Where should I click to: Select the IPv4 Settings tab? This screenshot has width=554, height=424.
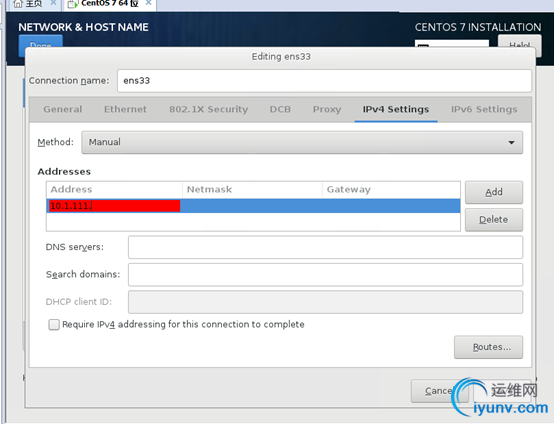click(396, 109)
